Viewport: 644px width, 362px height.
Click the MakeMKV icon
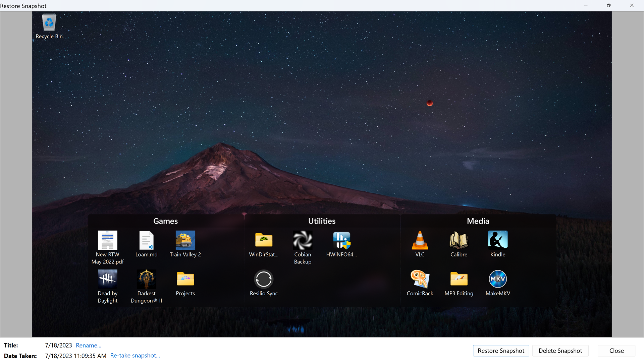[498, 279]
